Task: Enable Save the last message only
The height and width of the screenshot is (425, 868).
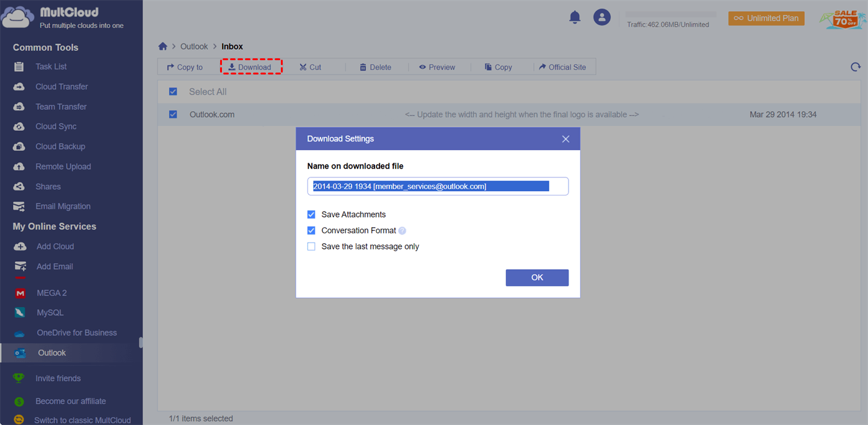Action: click(311, 247)
